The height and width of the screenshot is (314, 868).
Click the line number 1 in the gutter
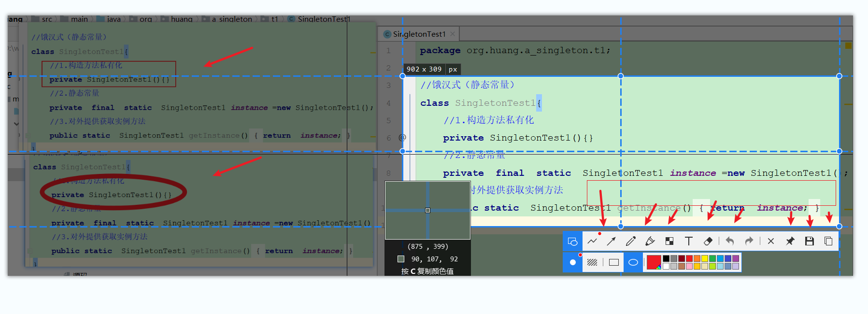point(388,50)
